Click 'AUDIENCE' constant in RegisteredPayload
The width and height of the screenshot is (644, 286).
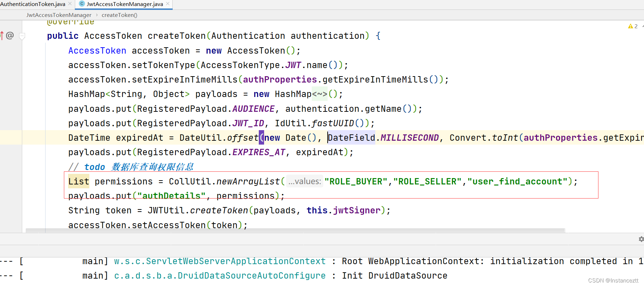tap(254, 109)
